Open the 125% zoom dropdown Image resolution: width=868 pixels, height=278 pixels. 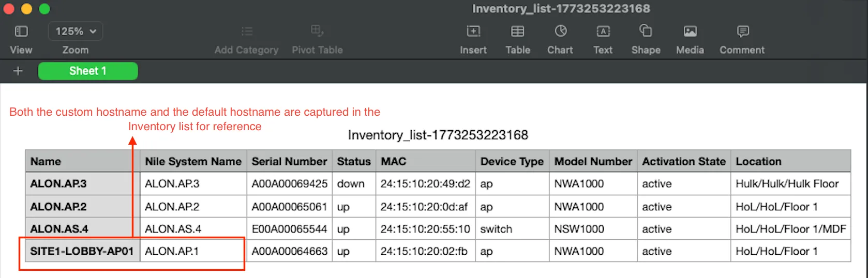click(76, 32)
